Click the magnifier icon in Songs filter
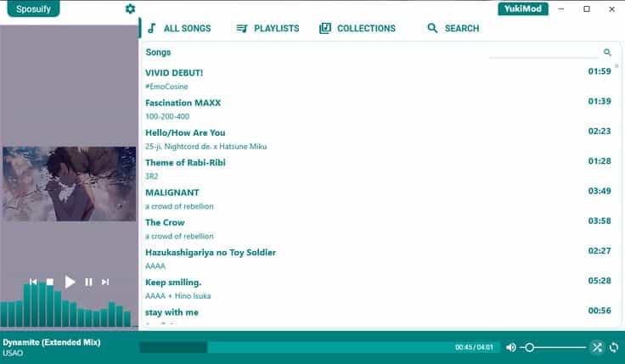This screenshot has height=364, width=625. point(607,53)
